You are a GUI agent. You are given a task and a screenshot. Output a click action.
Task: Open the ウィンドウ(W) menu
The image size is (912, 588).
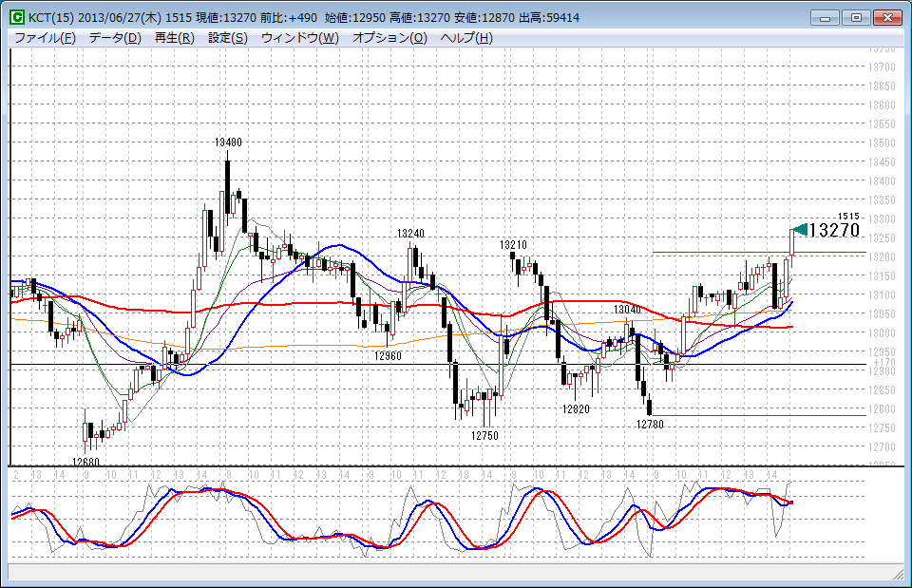(x=299, y=38)
